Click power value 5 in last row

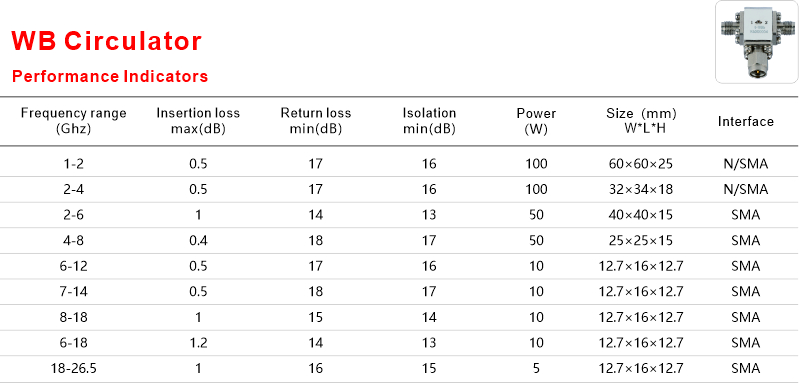(x=536, y=368)
